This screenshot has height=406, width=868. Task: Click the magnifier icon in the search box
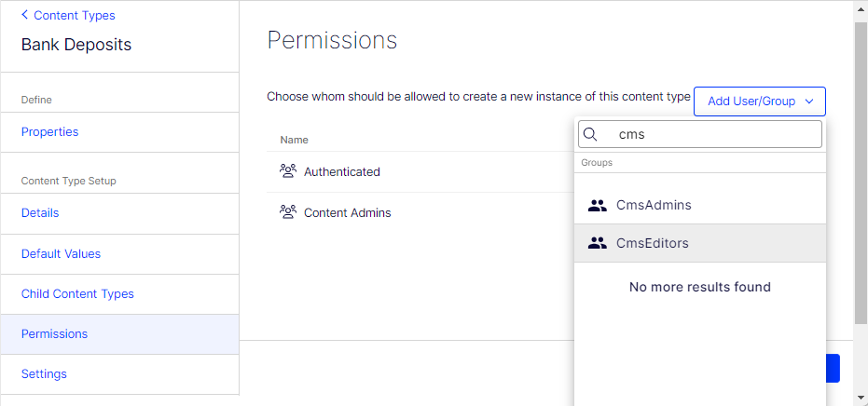(590, 134)
